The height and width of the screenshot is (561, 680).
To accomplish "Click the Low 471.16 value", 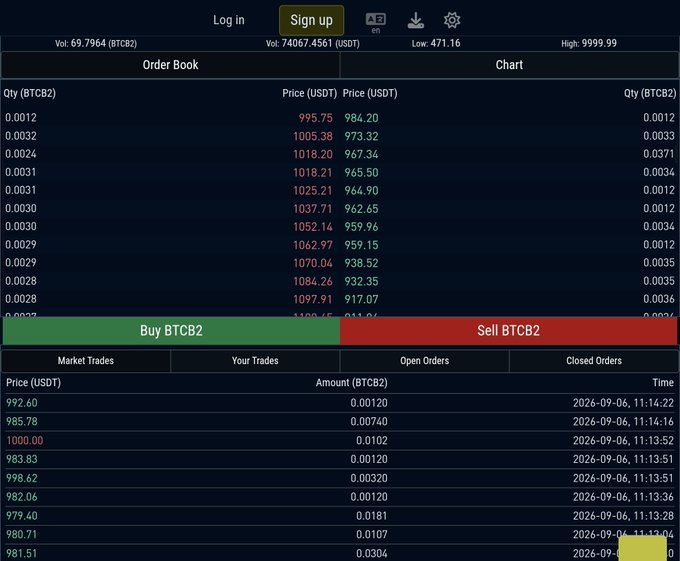I will pos(436,43).
